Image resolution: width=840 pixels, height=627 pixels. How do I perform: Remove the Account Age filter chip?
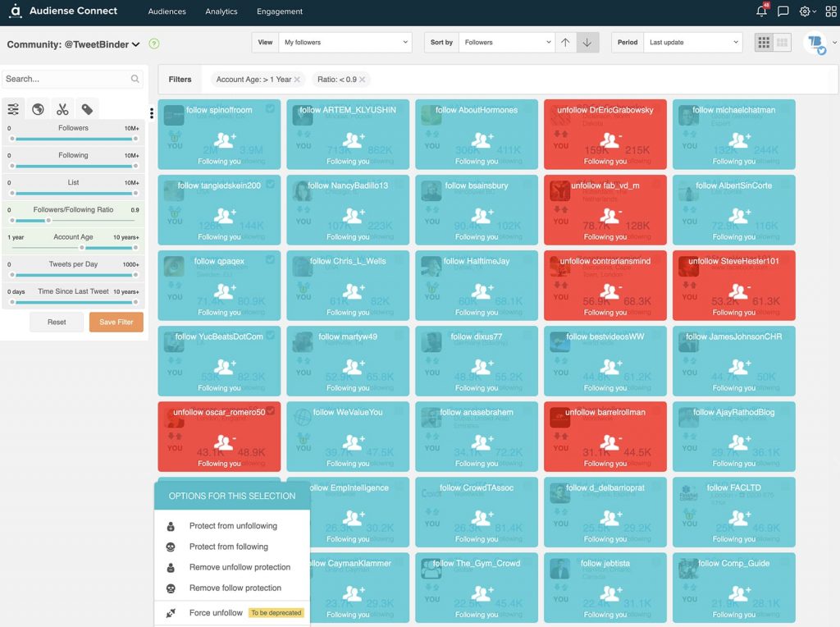(x=297, y=80)
